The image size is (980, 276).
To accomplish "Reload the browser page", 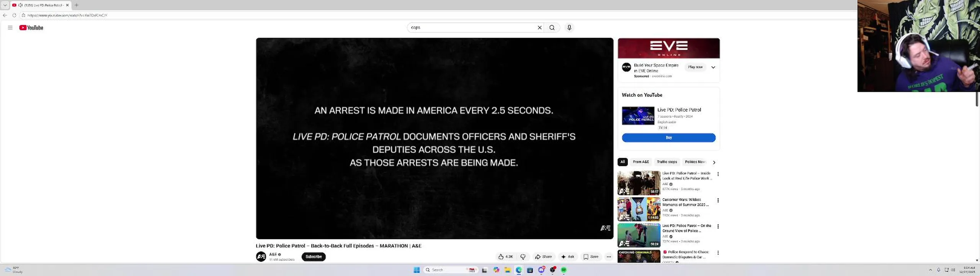I will click(14, 15).
